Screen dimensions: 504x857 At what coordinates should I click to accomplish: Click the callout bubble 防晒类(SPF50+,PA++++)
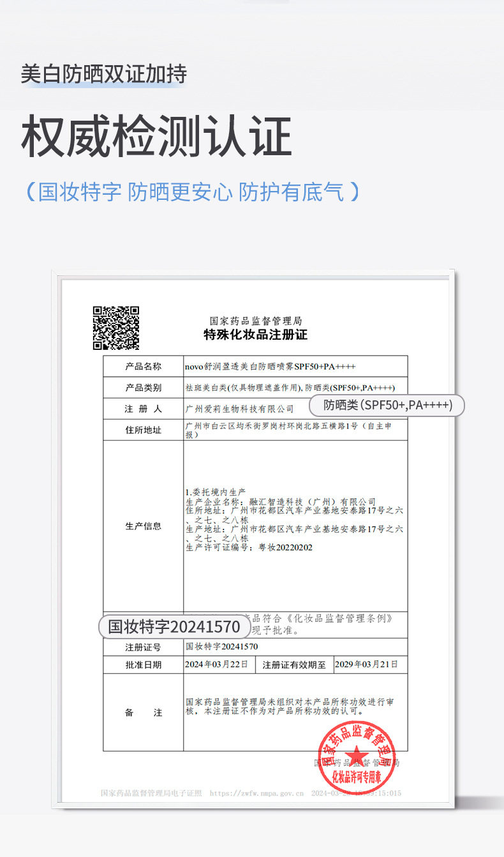tap(387, 405)
